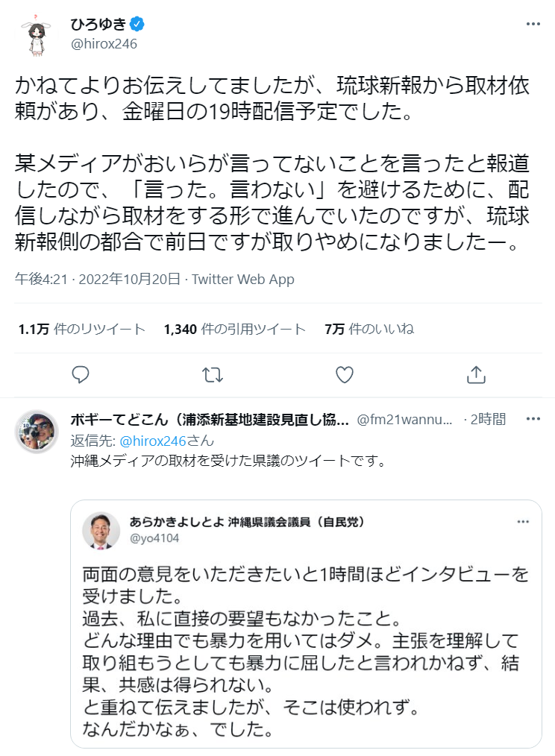Screen dimensions: 555x756
Task: Open the tweet timestamp 午後4:21 2022年10月20日
Action: (x=98, y=279)
